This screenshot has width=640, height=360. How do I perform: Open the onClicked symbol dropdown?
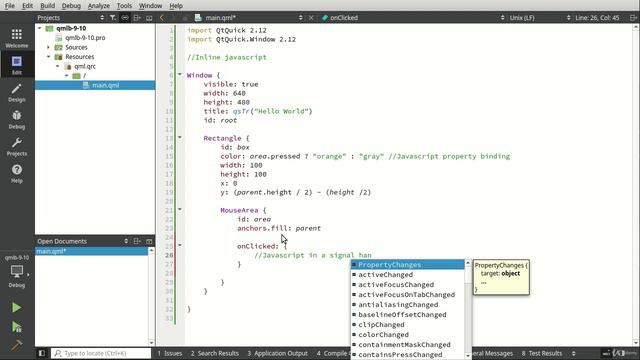(x=502, y=18)
